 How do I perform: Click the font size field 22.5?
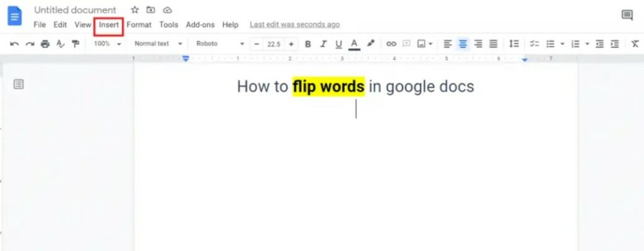coord(274,44)
